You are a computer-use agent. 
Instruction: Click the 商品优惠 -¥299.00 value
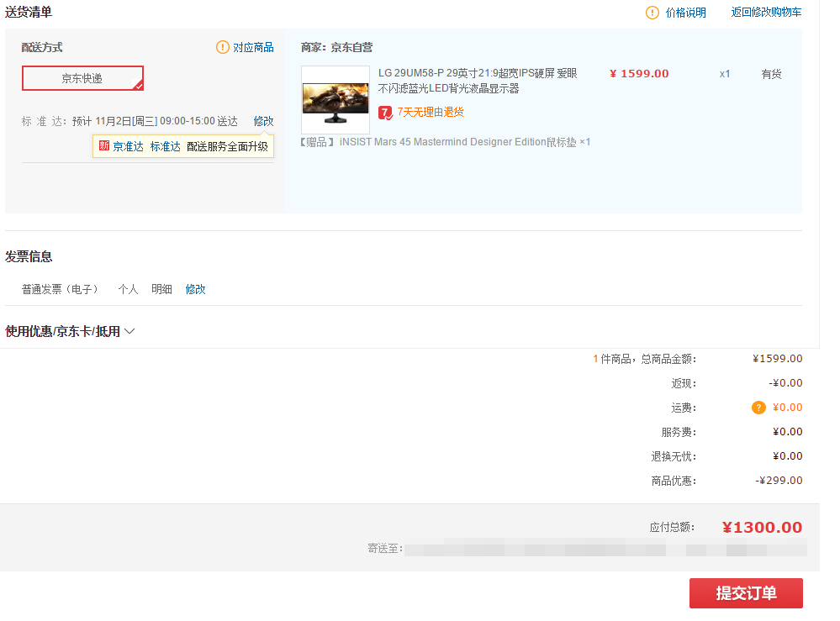[779, 480]
